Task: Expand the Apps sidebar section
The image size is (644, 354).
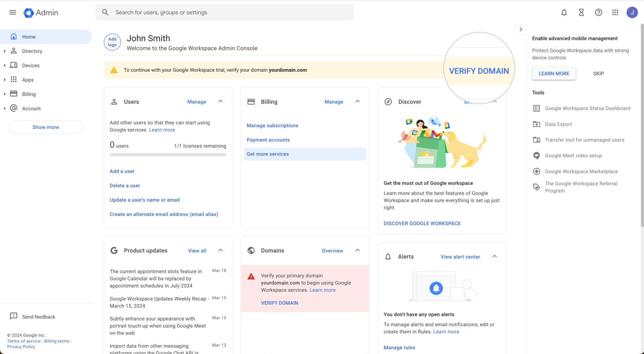Action: coord(4,79)
